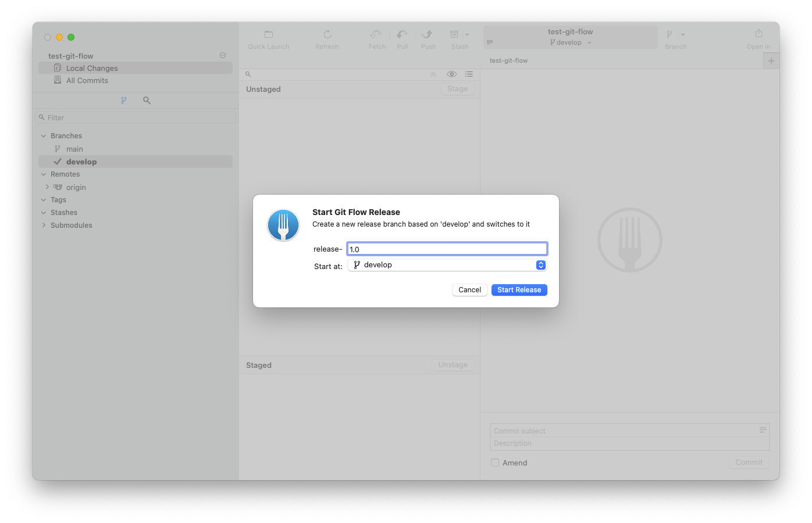Screen dimensions: 812x523
Task: Click the release name input field
Action: pos(447,249)
